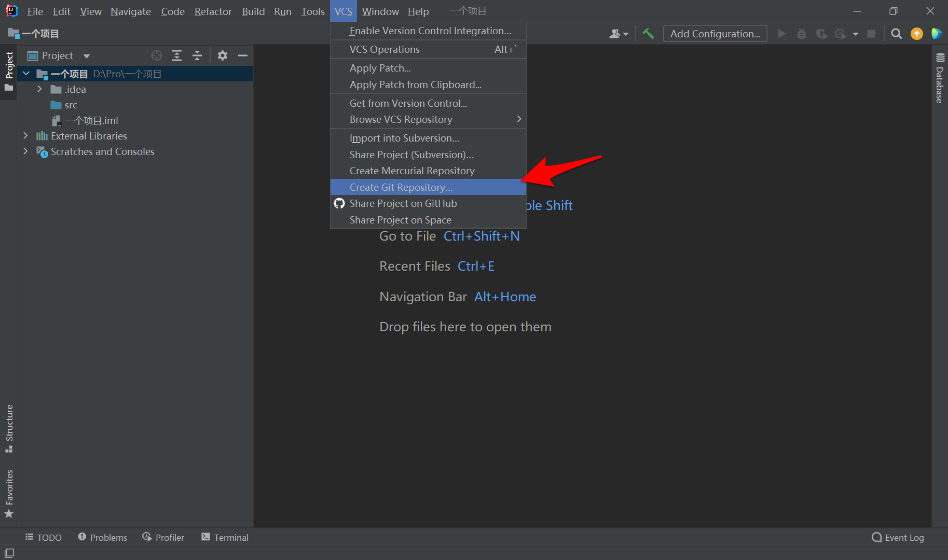Open the View menu
948x560 pixels.
[x=90, y=11]
